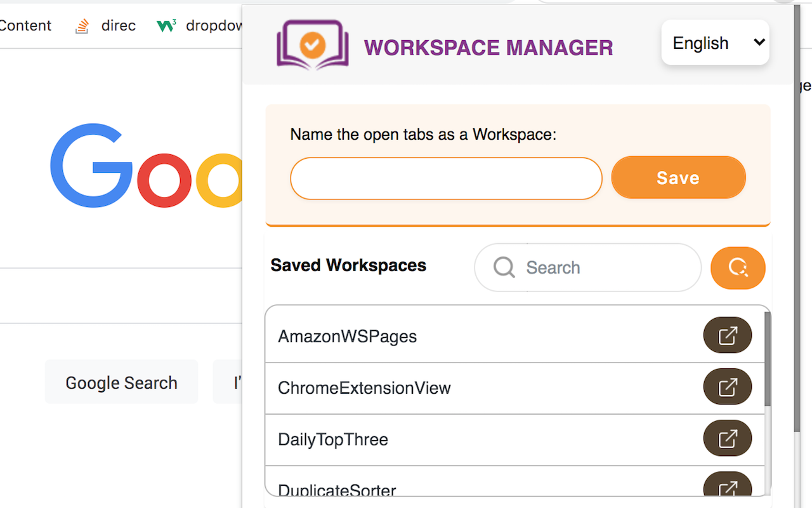This screenshot has width=812, height=508.
Task: Click the Stack Overflow bookmark favicon
Action: click(x=82, y=25)
